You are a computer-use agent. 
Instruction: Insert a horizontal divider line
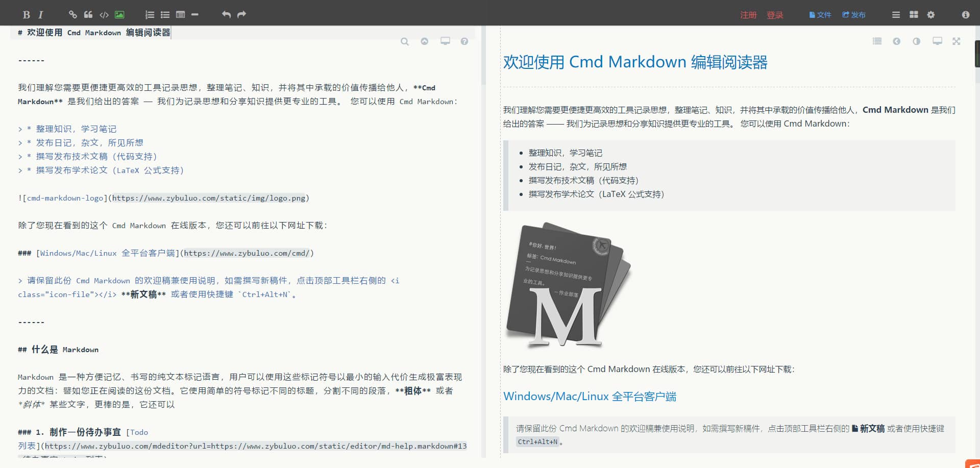194,14
